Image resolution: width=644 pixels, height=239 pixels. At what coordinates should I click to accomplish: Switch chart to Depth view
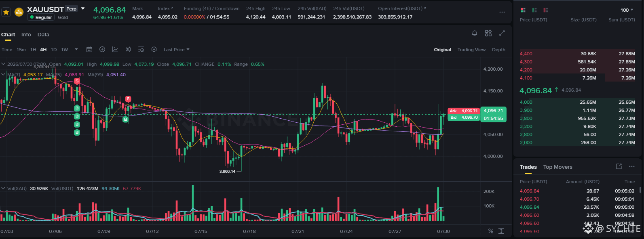pyautogui.click(x=498, y=50)
